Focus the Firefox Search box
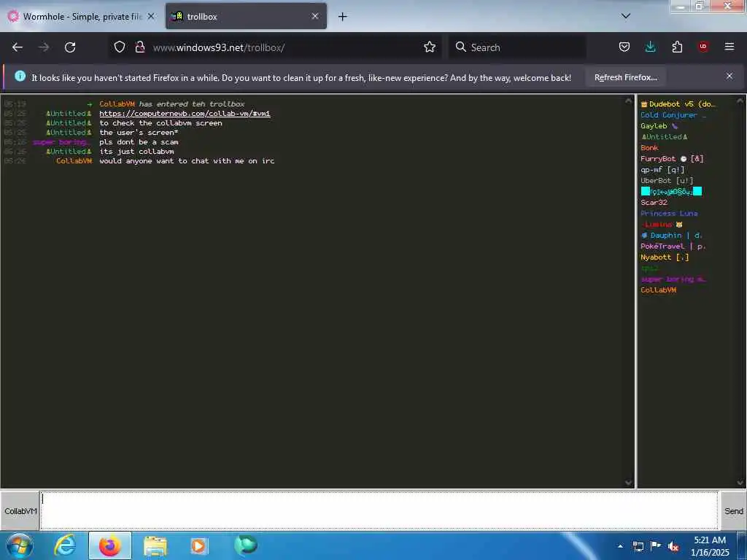Image resolution: width=747 pixels, height=560 pixels. 517,47
